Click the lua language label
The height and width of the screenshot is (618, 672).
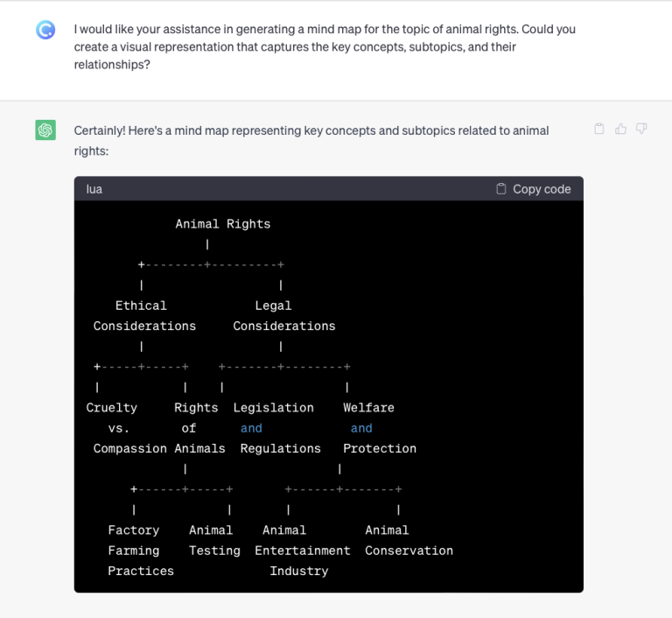tap(94, 189)
